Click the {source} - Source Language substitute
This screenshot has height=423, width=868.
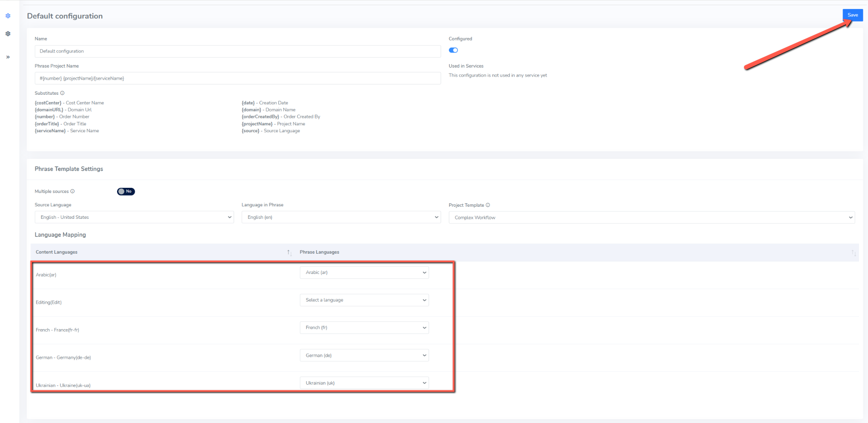271,131
